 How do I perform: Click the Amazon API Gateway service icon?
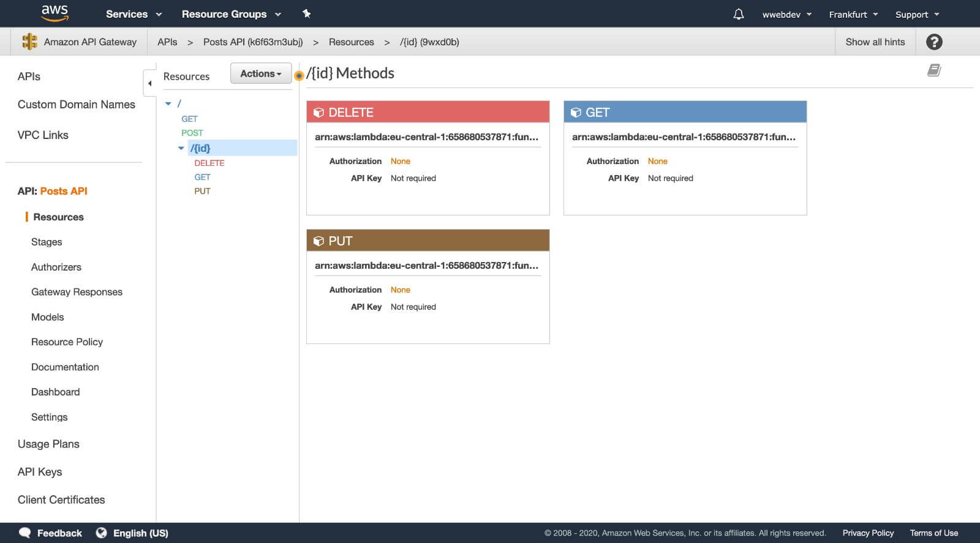coord(29,42)
